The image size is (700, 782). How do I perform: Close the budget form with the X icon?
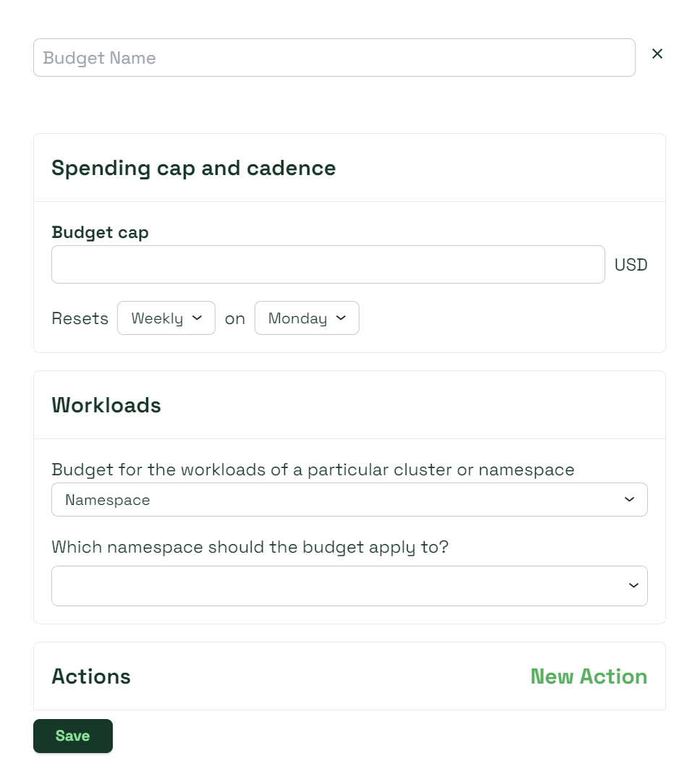pyautogui.click(x=657, y=54)
